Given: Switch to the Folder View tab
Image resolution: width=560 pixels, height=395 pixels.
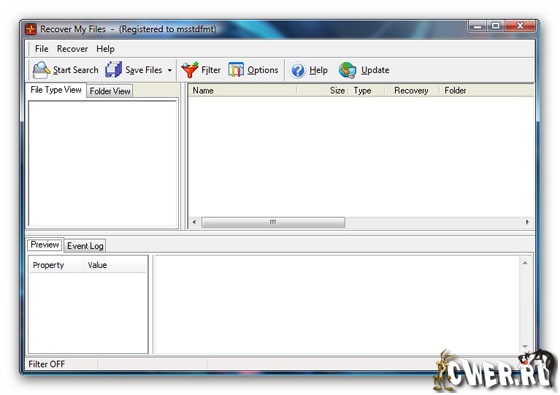Looking at the screenshot, I should pyautogui.click(x=110, y=91).
